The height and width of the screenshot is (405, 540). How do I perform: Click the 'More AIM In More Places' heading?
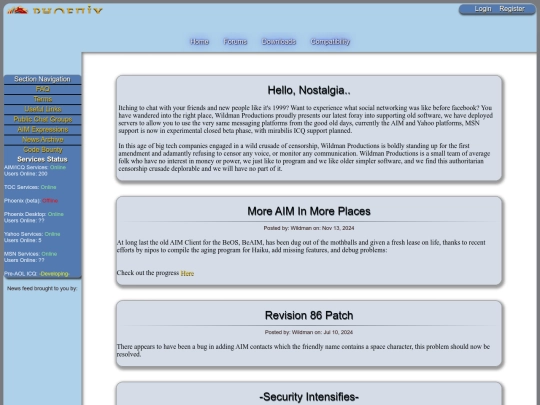coord(309,211)
